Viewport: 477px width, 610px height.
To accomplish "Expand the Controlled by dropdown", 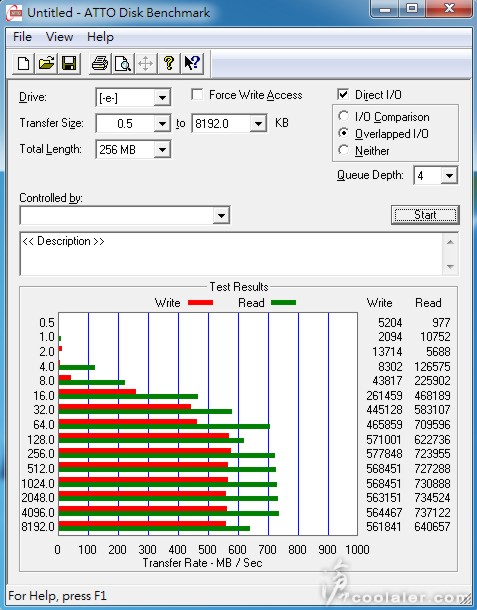I will click(221, 215).
